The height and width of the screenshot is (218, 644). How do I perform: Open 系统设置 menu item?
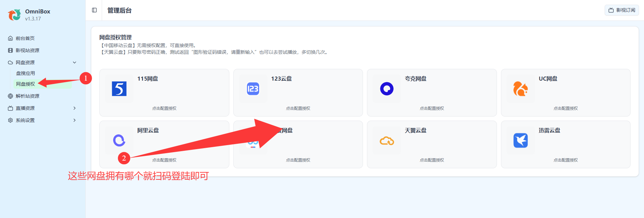pos(25,120)
